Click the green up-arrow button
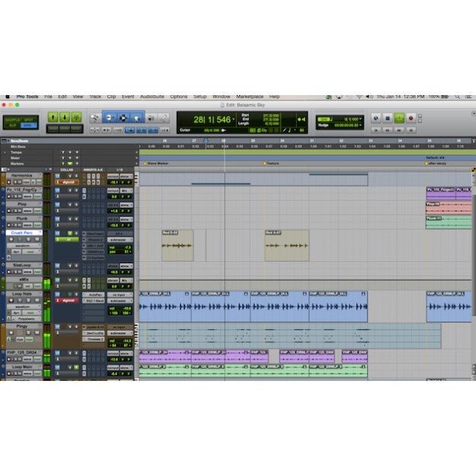This screenshot has height=476, width=476. coord(52,117)
